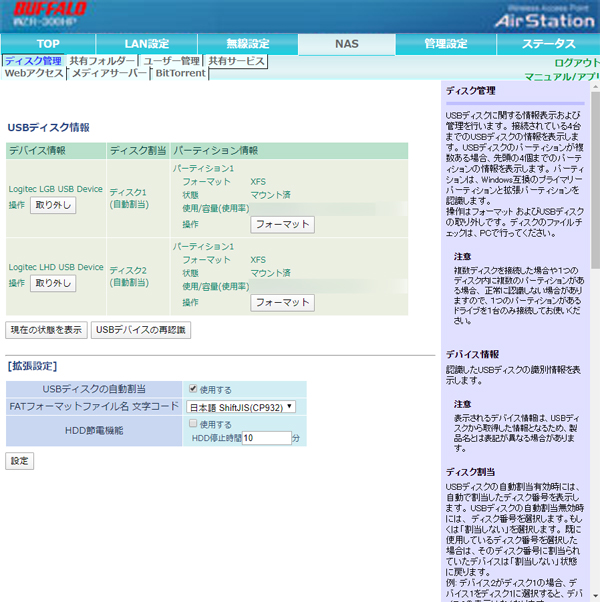600x602 pixels.
Task: Open FAT文字コード ShiftJIS dropdown
Action: 241,407
